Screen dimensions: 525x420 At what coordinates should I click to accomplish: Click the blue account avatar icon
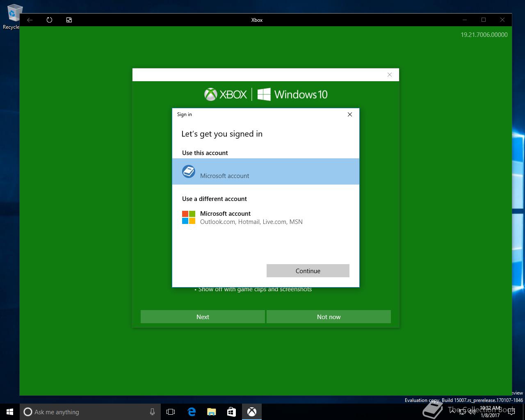[x=189, y=171]
